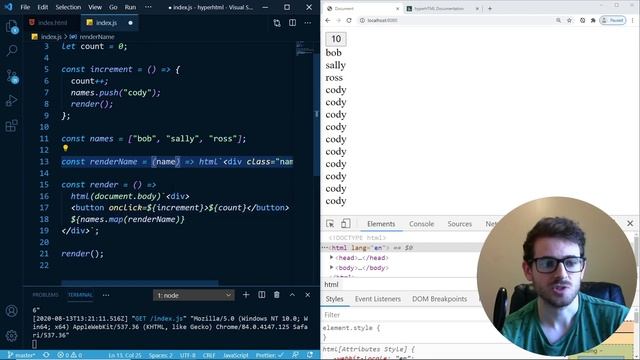Open the Sources tab in DevTools
The image size is (640, 360).
pyautogui.click(x=460, y=224)
